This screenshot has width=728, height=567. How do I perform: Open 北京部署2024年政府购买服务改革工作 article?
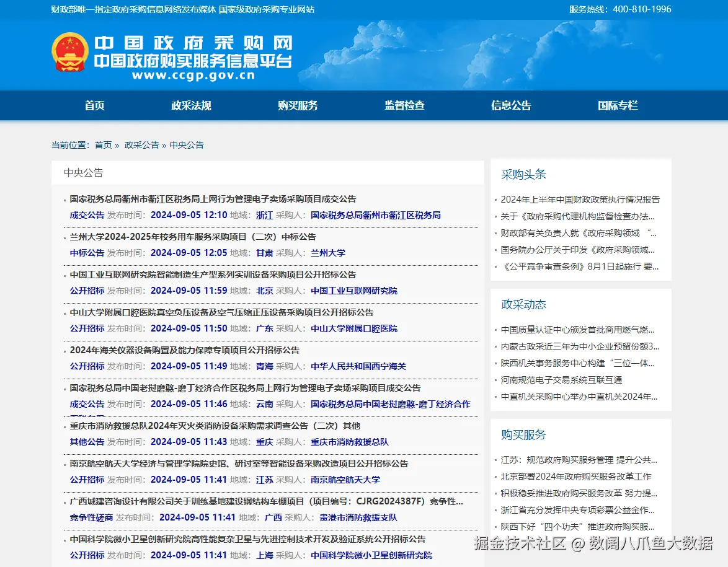575,477
